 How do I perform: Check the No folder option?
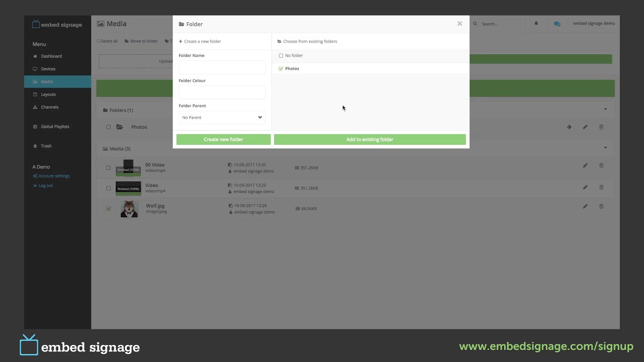[x=281, y=56]
